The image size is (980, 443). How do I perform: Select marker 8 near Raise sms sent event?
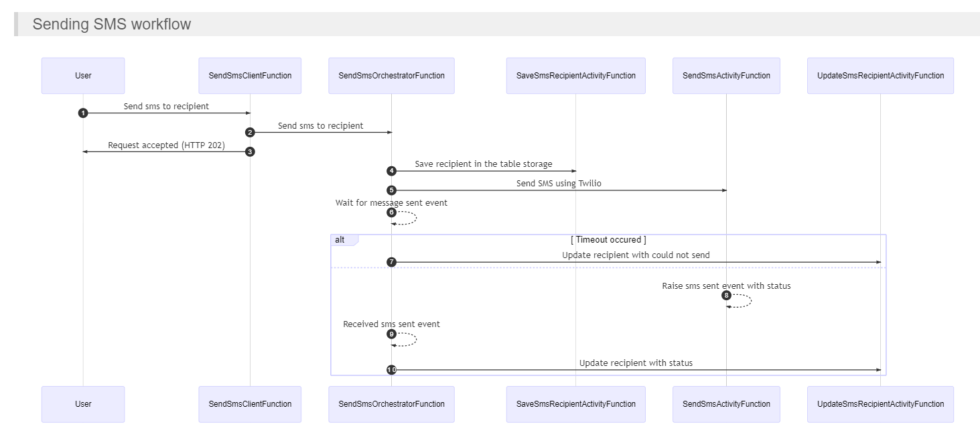pos(726,295)
